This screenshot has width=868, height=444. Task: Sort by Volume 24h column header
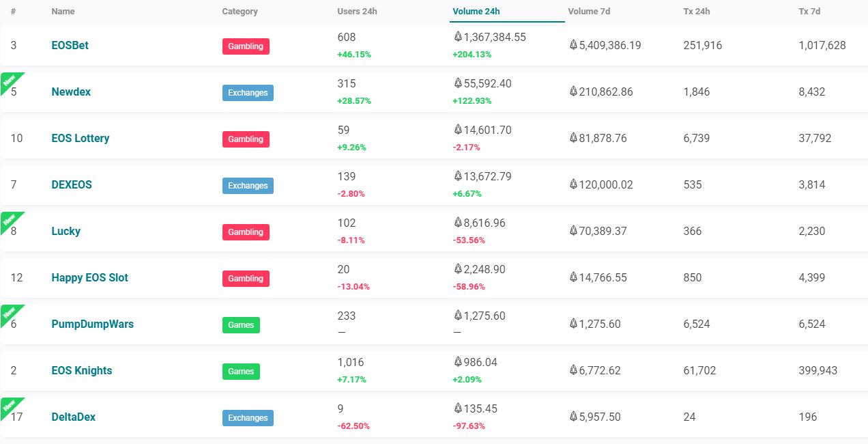(476, 11)
